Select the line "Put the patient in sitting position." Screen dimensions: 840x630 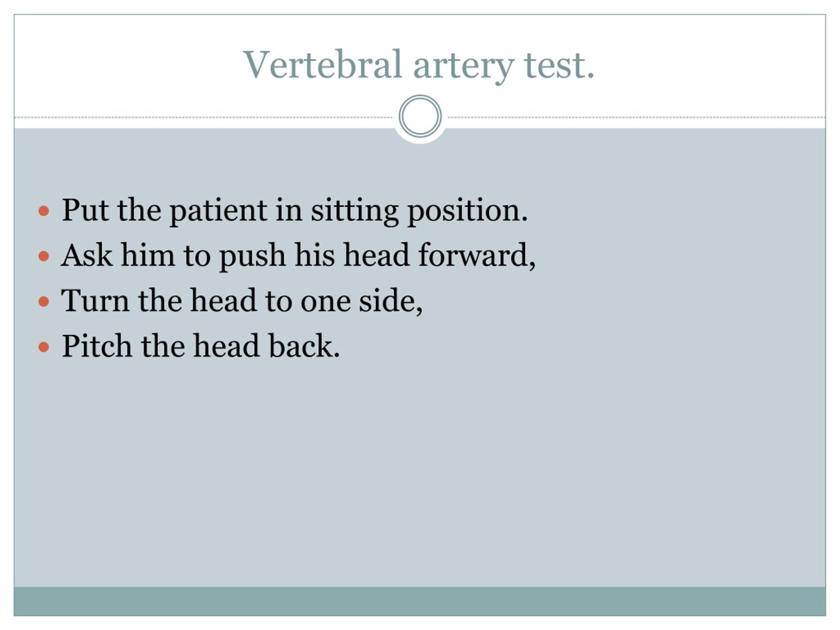pyautogui.click(x=295, y=211)
